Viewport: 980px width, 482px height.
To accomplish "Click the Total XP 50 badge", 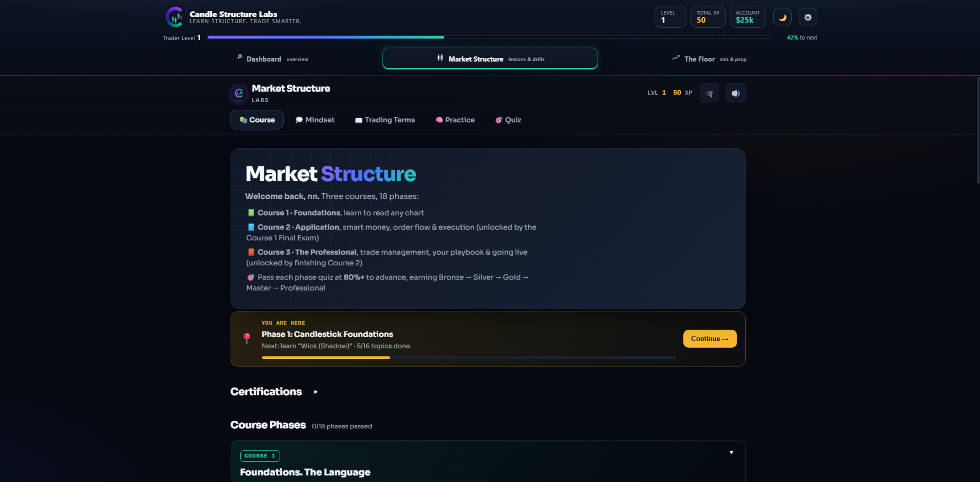I will [x=707, y=17].
